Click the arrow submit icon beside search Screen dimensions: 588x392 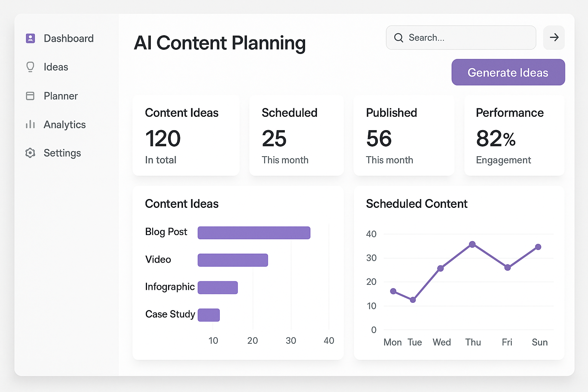[554, 38]
